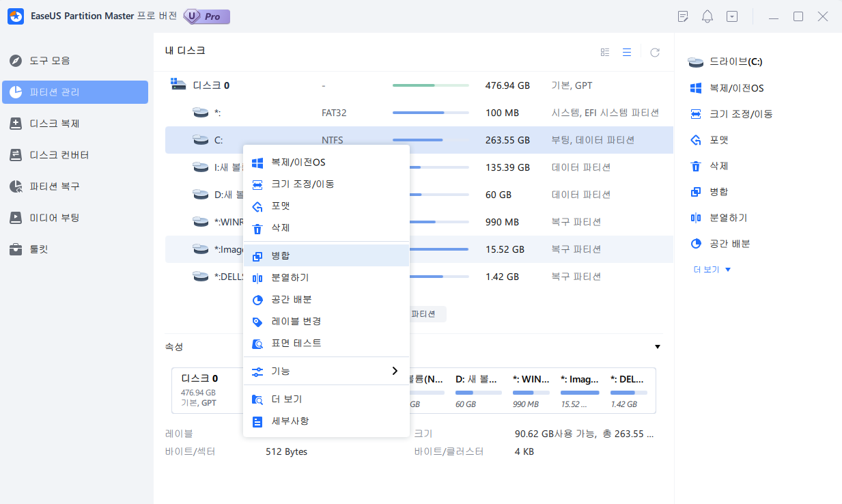Image resolution: width=842 pixels, height=504 pixels.
Task: Refresh the disk list
Action: pos(655,52)
